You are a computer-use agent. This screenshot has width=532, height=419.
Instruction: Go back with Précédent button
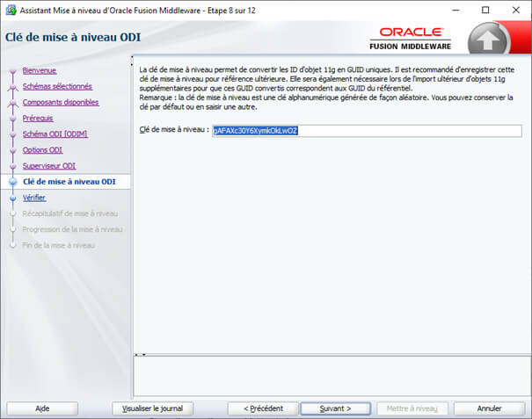263,408
